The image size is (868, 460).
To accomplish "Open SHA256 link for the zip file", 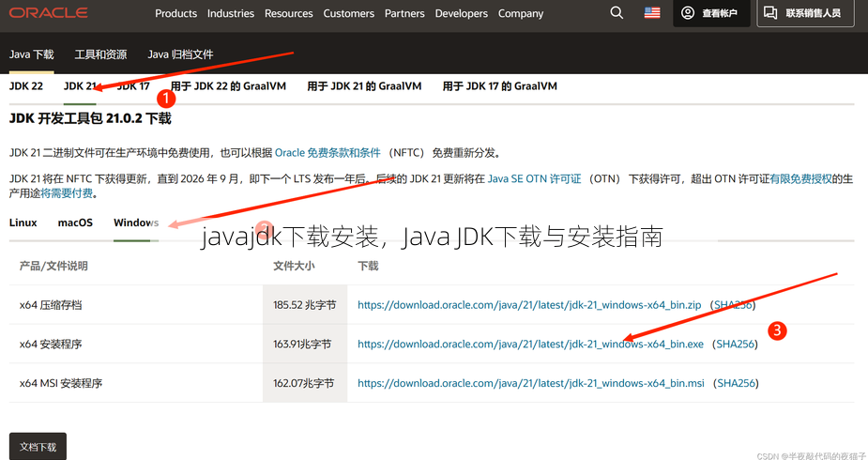I will click(733, 305).
